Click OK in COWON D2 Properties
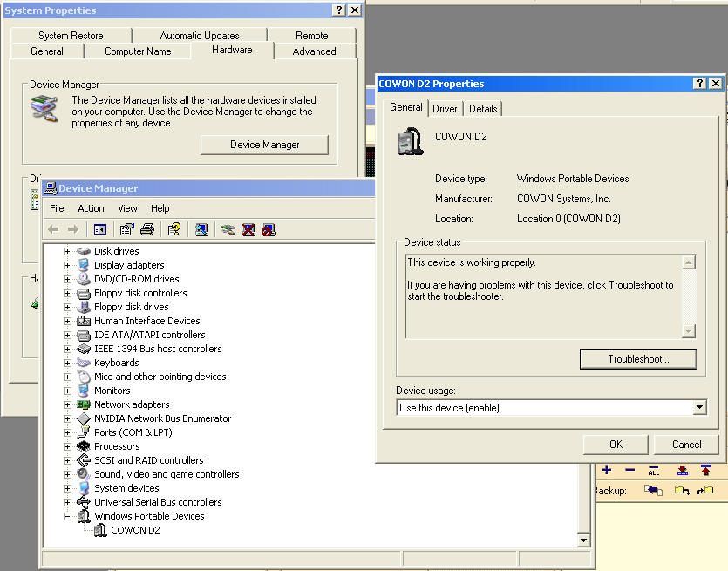The height and width of the screenshot is (571, 728). tap(616, 445)
